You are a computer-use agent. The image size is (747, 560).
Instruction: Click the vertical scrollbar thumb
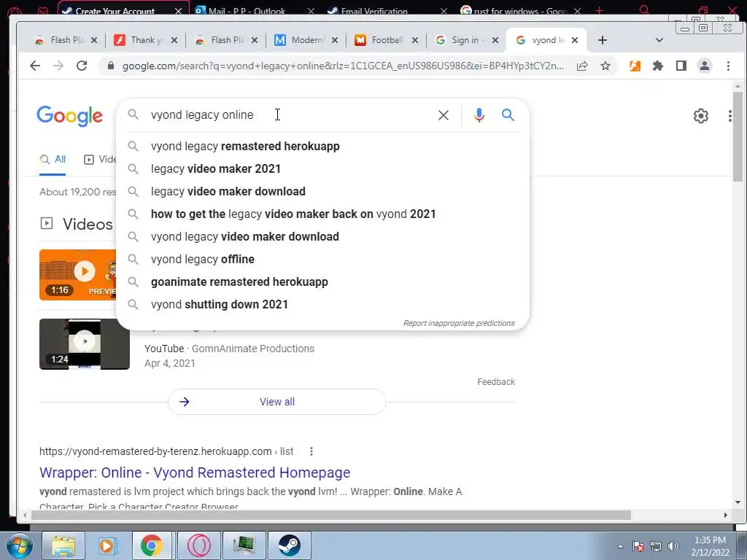click(738, 136)
